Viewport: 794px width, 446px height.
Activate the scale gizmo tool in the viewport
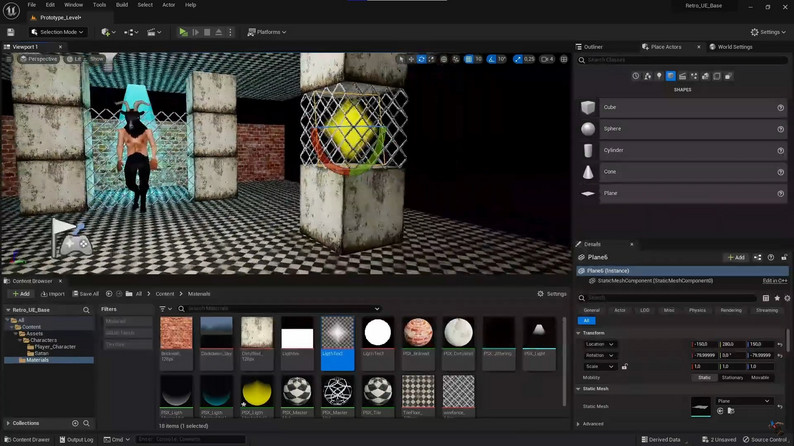(431, 59)
